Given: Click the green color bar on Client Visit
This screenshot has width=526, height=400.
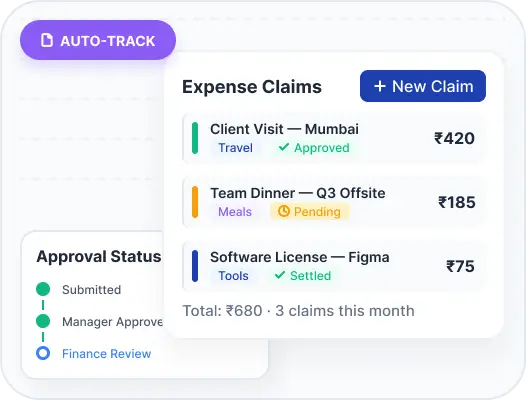Looking at the screenshot, I should click(x=195, y=138).
